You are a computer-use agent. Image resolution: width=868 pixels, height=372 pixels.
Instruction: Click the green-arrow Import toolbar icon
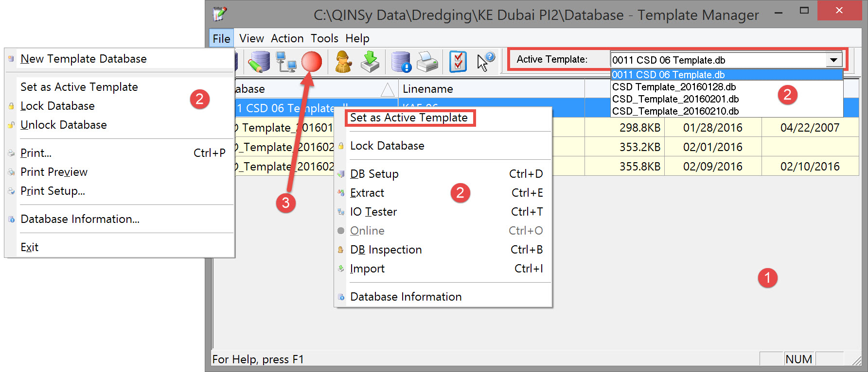(x=370, y=62)
